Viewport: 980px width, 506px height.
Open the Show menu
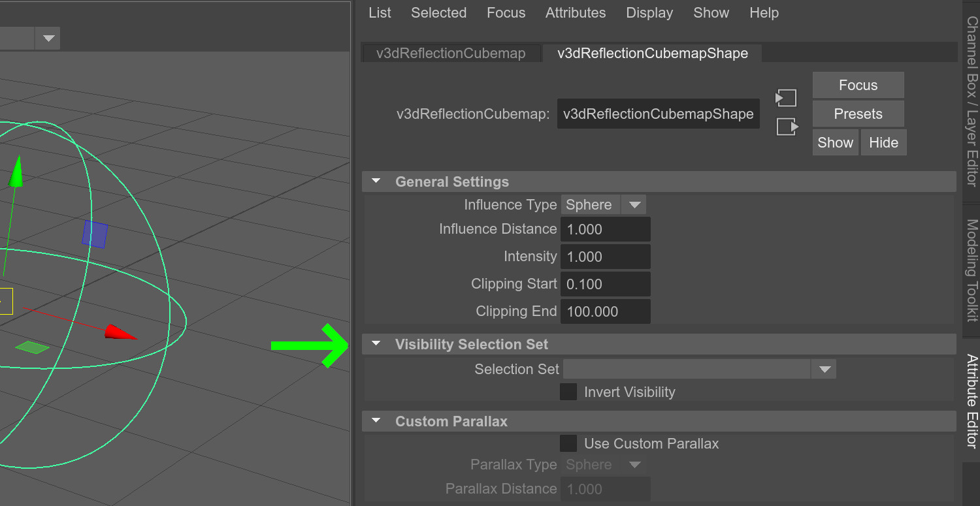click(711, 12)
